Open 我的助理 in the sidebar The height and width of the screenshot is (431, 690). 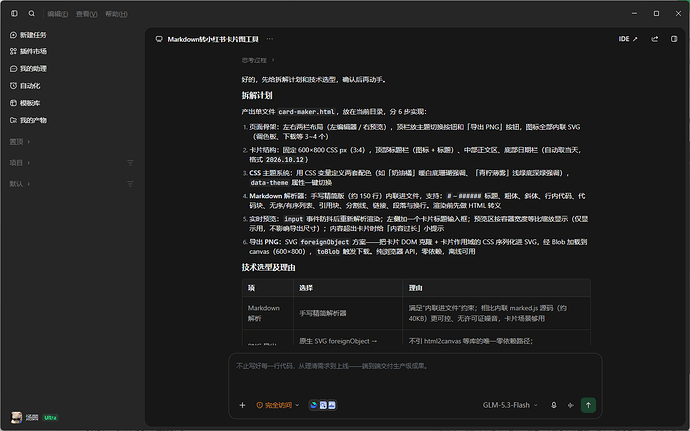click(28, 69)
